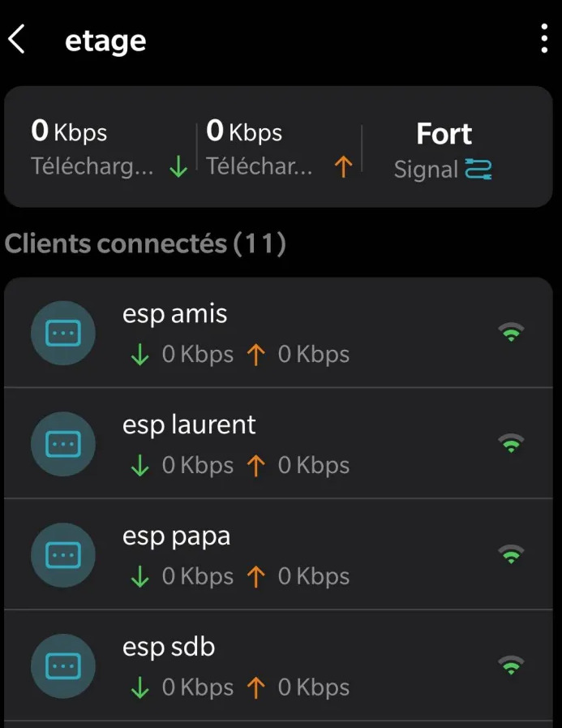The image size is (562, 728).
Task: Tap the Clients connectés (11) heading
Action: (x=145, y=243)
